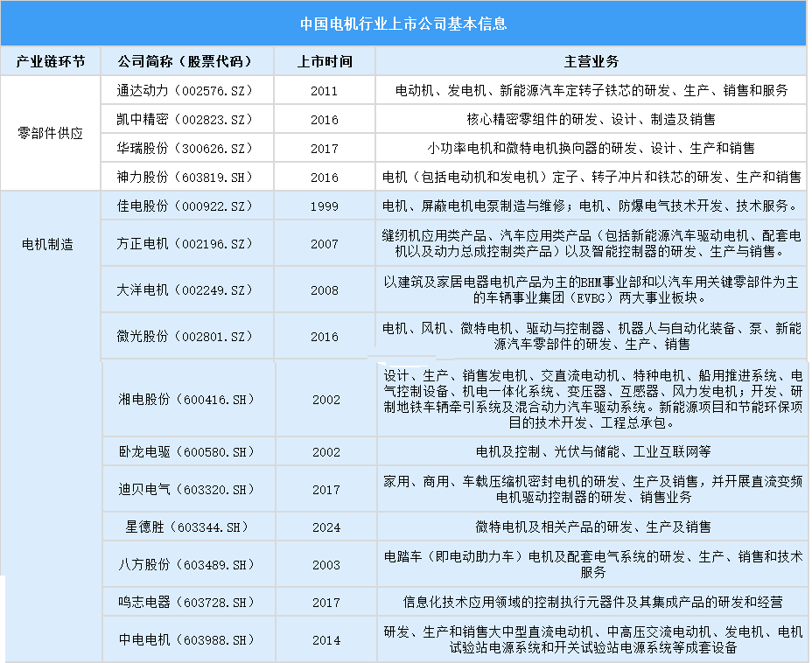Click the 公司简称（股票代码） column header
The width and height of the screenshot is (812, 663).
point(185,62)
